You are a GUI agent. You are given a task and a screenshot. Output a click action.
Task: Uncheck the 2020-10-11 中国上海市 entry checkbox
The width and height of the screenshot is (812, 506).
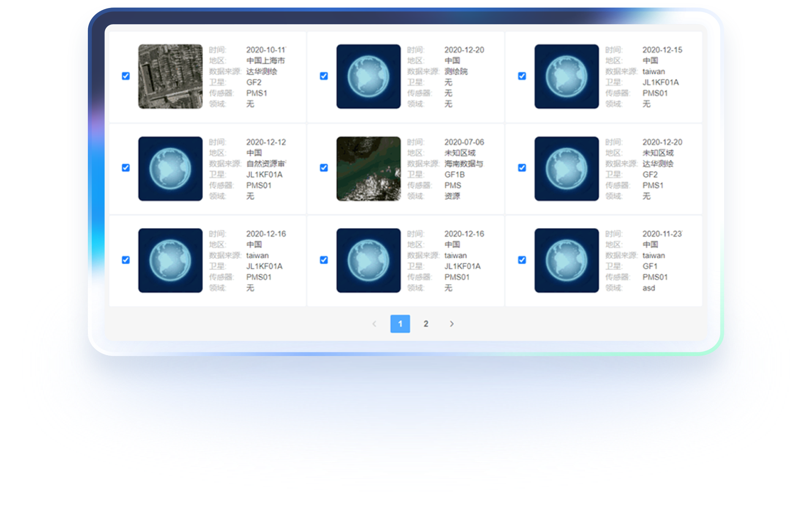coord(126,76)
